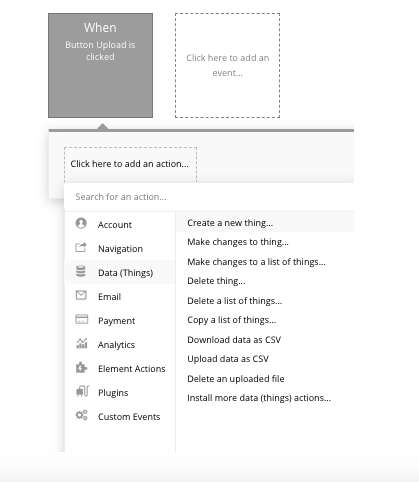Click the Payment card icon
The image size is (419, 482).
[x=82, y=319]
